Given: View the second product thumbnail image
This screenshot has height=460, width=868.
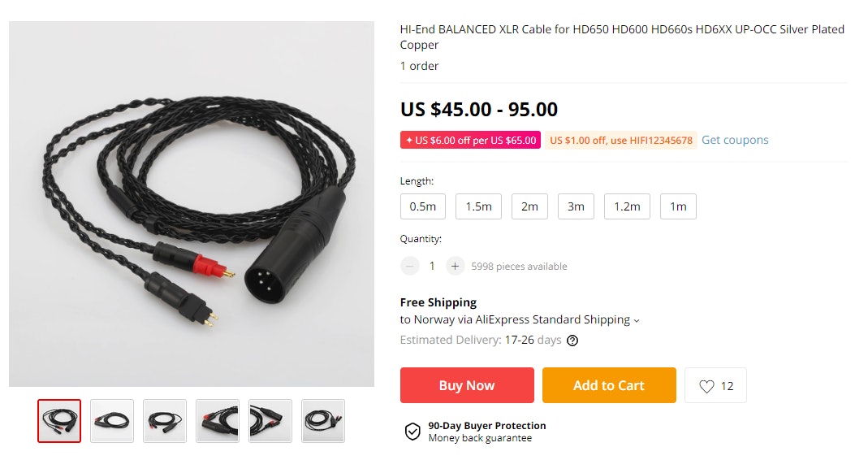Looking at the screenshot, I should pos(112,421).
